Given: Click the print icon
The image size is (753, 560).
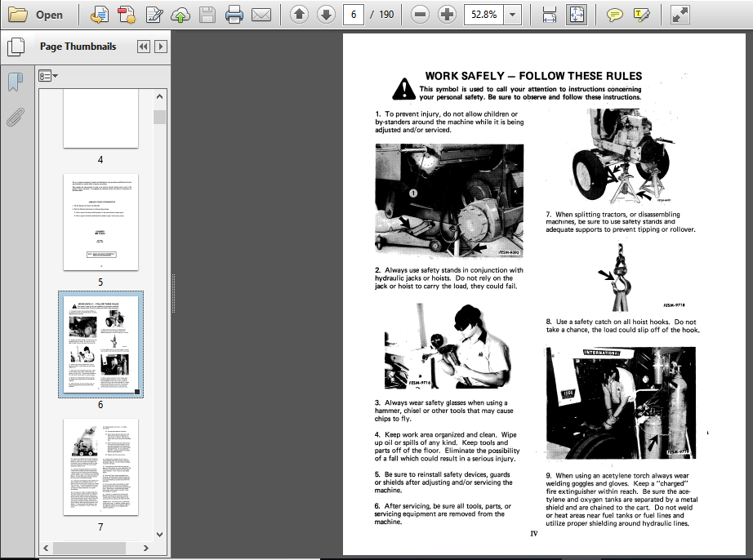Looking at the screenshot, I should (234, 15).
